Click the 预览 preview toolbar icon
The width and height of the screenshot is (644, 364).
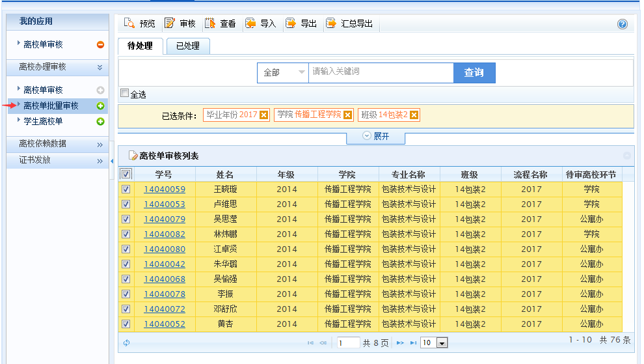point(129,23)
